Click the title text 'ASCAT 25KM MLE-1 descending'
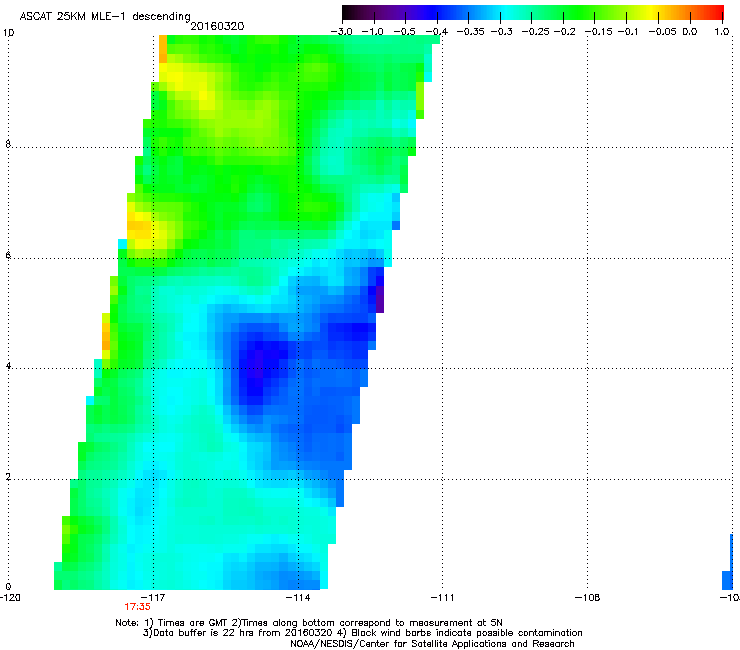The image size is (740, 650). 105,16
